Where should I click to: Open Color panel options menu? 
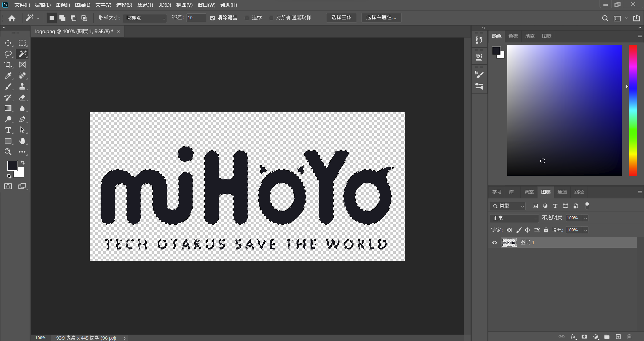640,36
